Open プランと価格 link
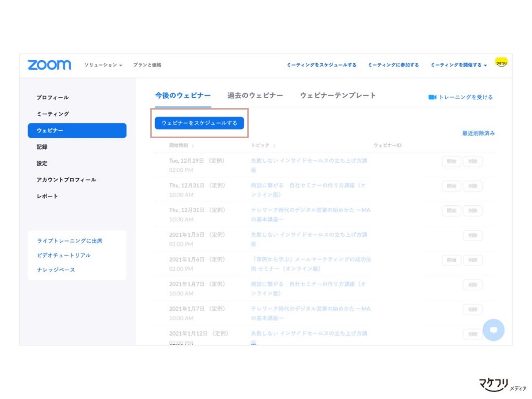Screen dimensions: 532x399 [x=147, y=65]
